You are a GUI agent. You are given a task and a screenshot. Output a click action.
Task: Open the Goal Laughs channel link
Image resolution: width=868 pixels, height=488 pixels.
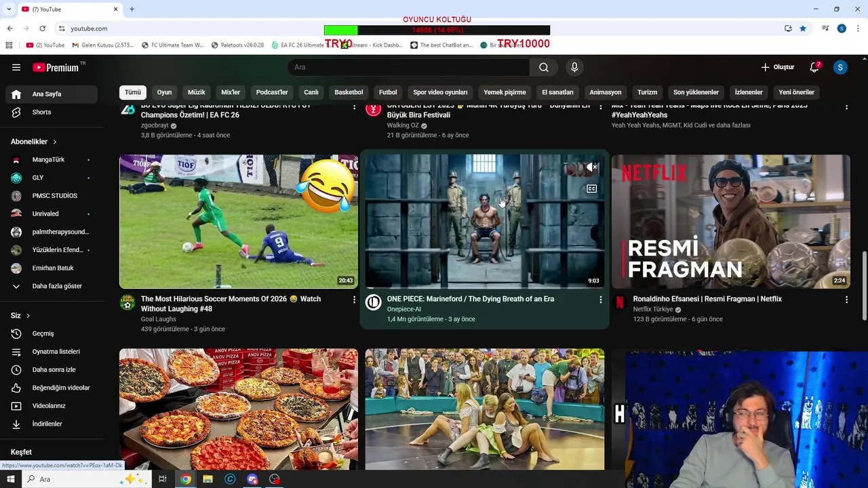[x=158, y=319]
